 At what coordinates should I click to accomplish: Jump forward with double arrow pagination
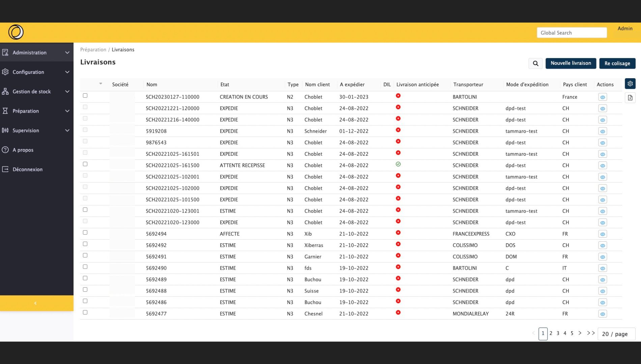point(591,333)
